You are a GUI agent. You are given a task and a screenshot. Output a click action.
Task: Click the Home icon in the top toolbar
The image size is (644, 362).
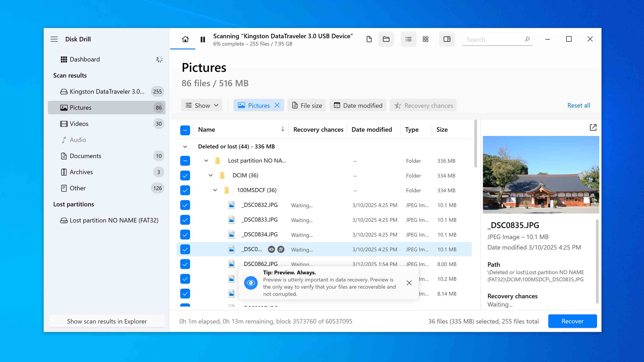pos(185,39)
